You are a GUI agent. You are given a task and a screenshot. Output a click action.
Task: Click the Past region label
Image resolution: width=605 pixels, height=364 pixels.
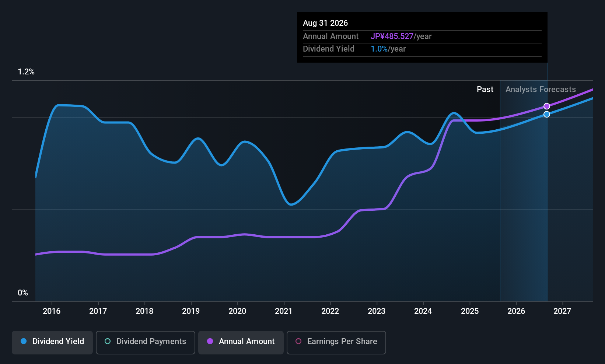[x=485, y=90]
